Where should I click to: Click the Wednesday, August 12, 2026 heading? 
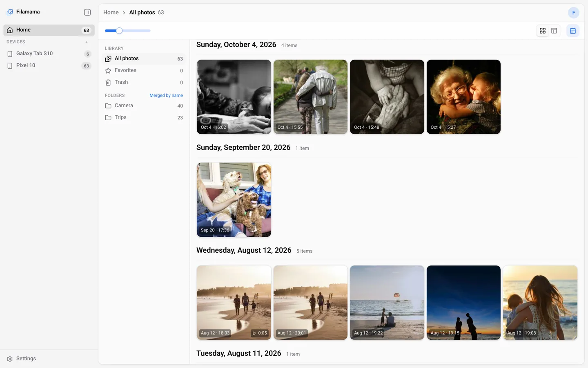(244, 250)
